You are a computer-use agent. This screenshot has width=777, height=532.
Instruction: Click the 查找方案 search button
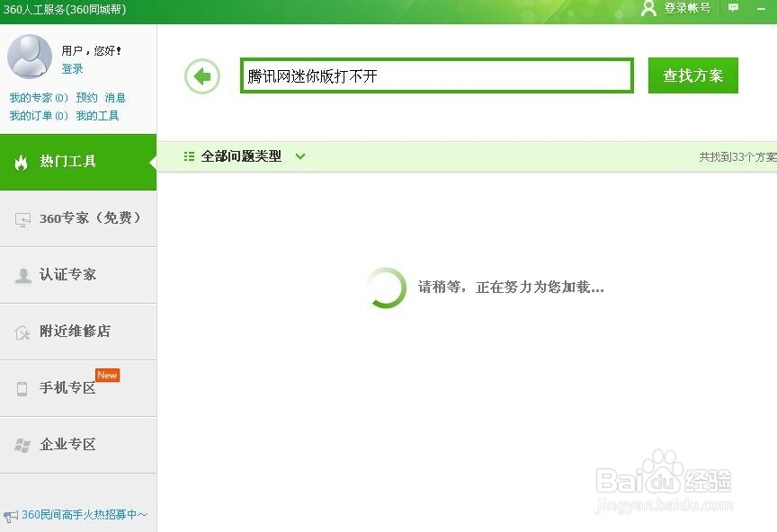(692, 75)
